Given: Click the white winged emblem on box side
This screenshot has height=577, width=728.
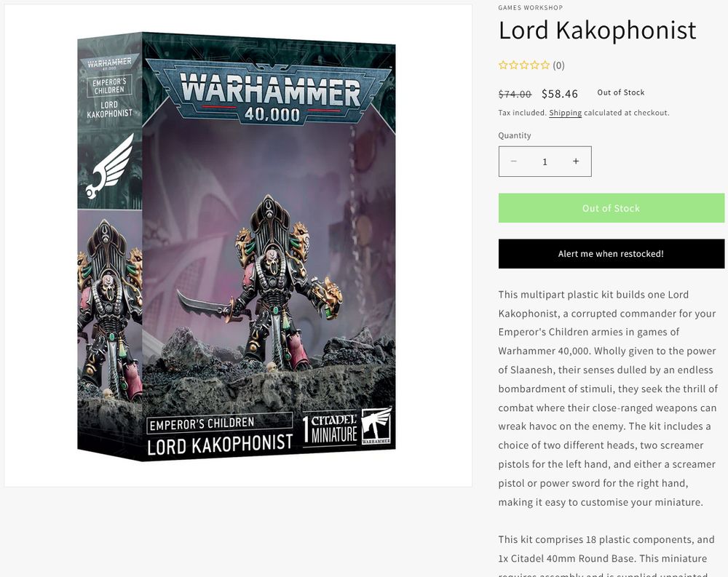Looking at the screenshot, I should click(x=110, y=166).
